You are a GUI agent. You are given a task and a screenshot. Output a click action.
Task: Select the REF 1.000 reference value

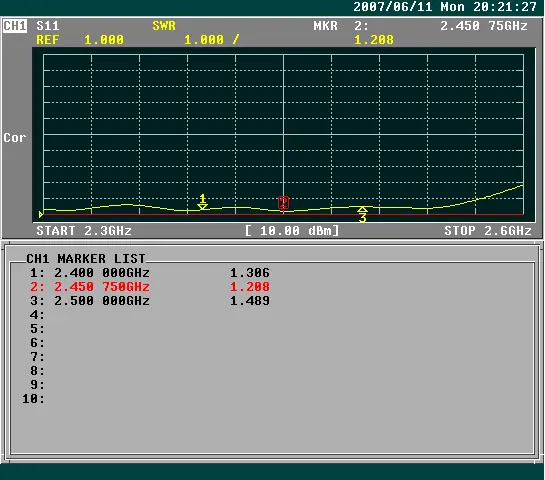pos(80,40)
